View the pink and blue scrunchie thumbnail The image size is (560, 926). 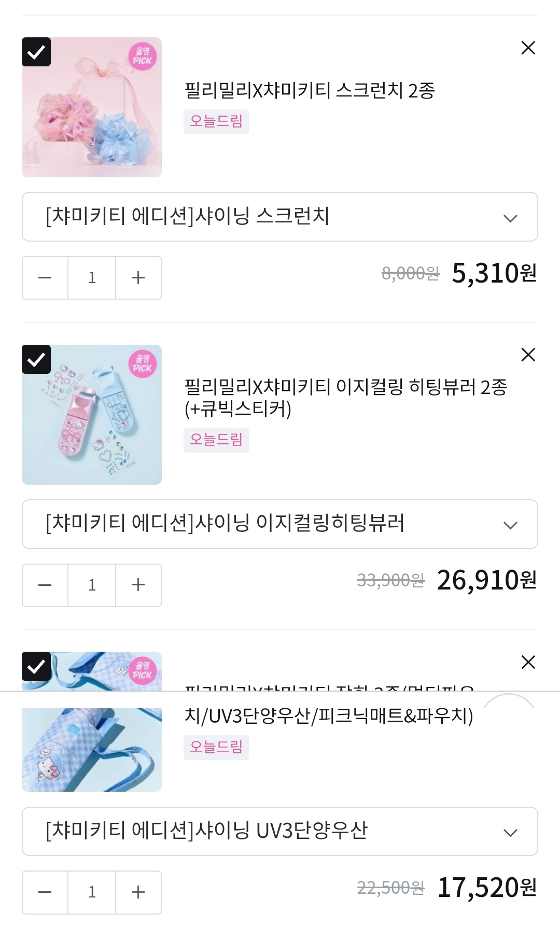pyautogui.click(x=92, y=107)
